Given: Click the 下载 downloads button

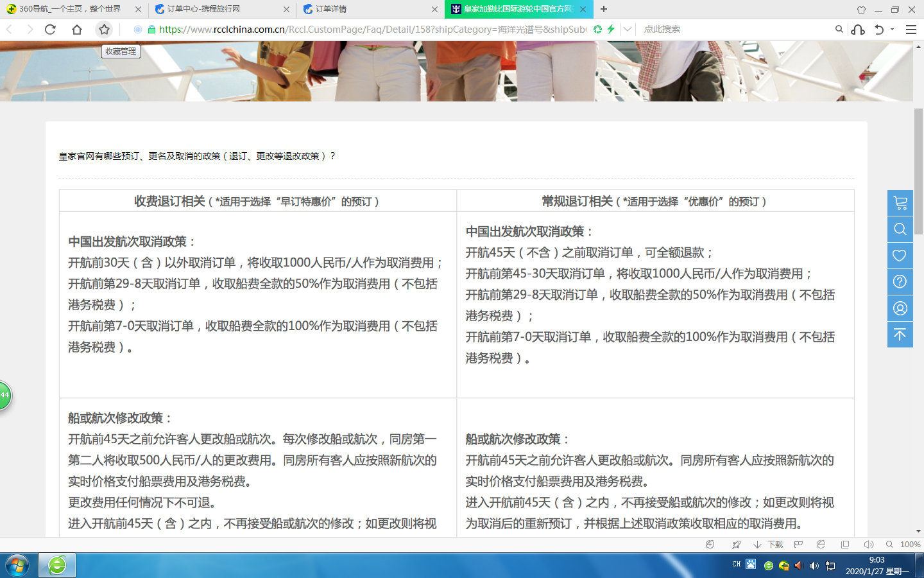Looking at the screenshot, I should point(768,545).
